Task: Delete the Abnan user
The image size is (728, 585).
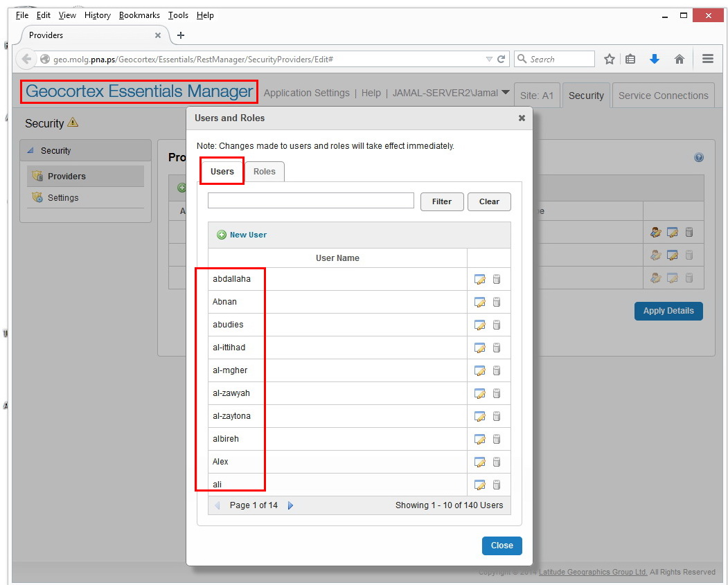Action: (497, 302)
